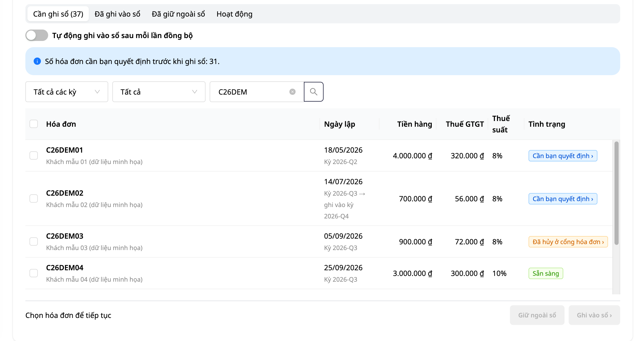Clear the C26DEM search text

coord(292,92)
